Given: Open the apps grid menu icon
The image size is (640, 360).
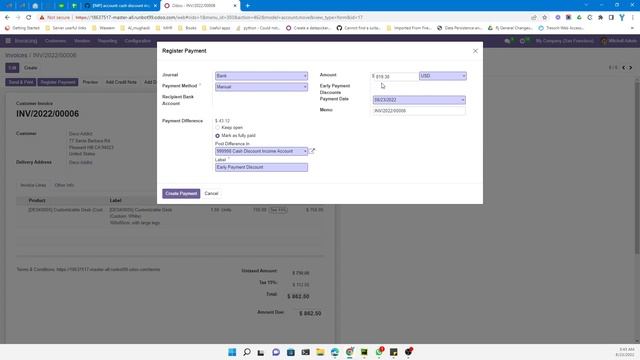Looking at the screenshot, I should [x=8, y=41].
